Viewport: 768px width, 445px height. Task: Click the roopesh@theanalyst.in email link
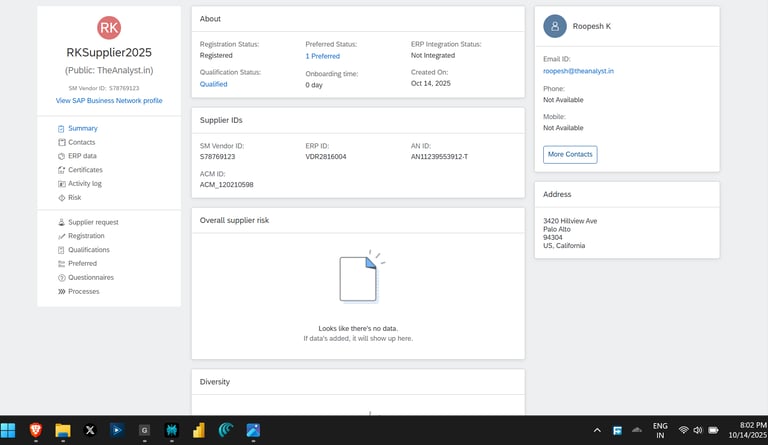pos(578,71)
